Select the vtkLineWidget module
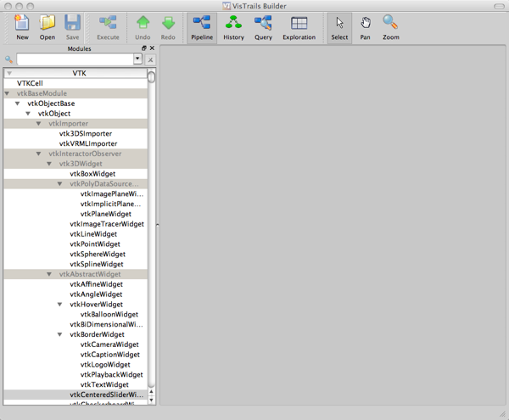This screenshot has width=509, height=420. [x=93, y=234]
